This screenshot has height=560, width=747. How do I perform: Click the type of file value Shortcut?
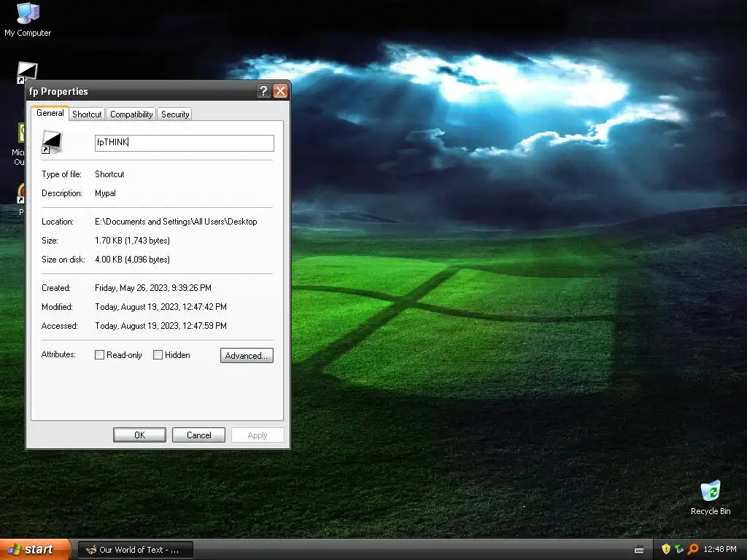[109, 174]
